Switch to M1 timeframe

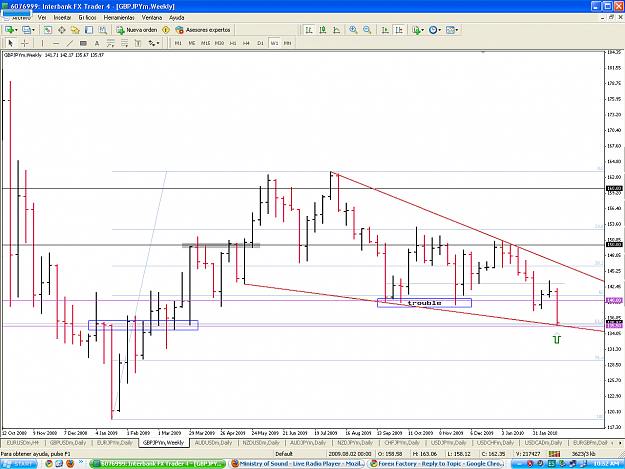click(178, 43)
